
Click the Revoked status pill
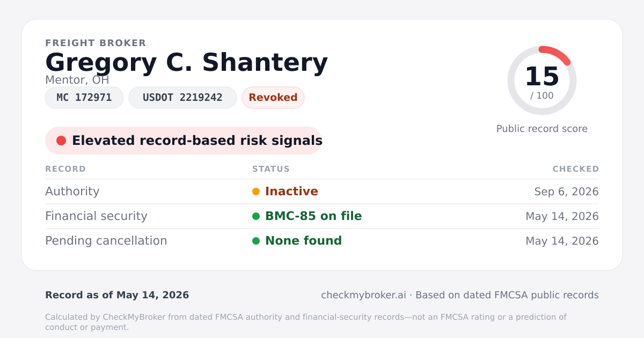[273, 98]
